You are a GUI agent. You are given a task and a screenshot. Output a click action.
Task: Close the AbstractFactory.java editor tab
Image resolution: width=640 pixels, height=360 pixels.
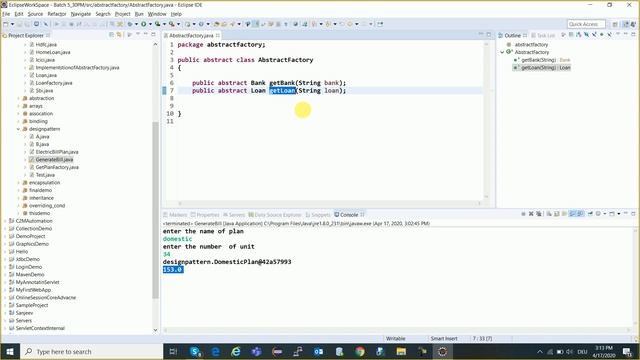pyautogui.click(x=218, y=36)
